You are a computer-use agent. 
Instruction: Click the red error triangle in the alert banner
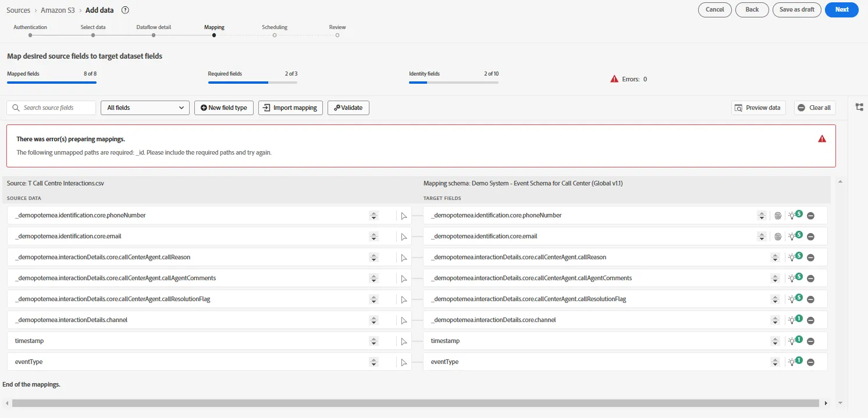822,138
